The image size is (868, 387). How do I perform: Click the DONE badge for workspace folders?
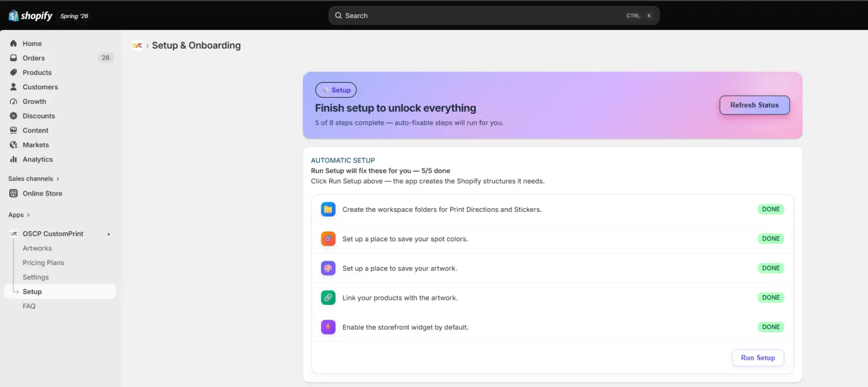[x=771, y=209]
